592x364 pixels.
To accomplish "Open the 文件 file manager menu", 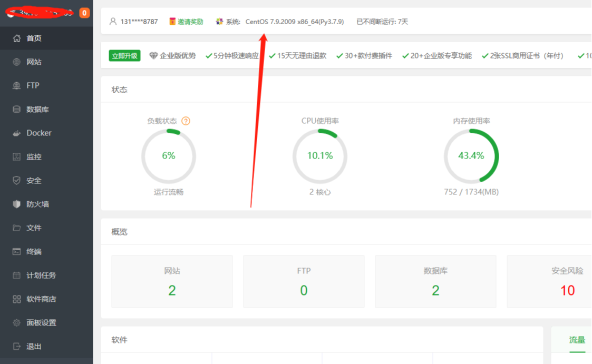I will (x=34, y=228).
